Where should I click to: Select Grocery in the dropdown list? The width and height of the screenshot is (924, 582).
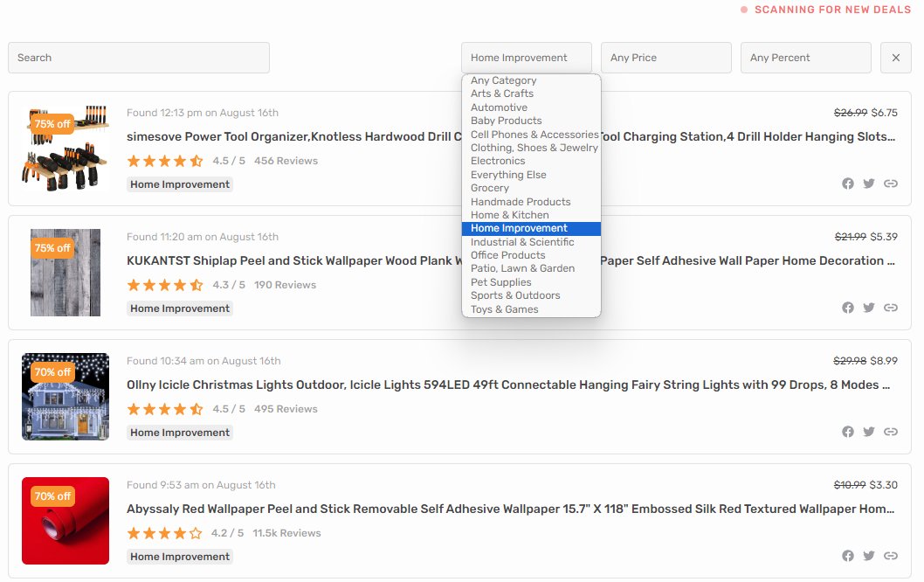click(x=531, y=188)
